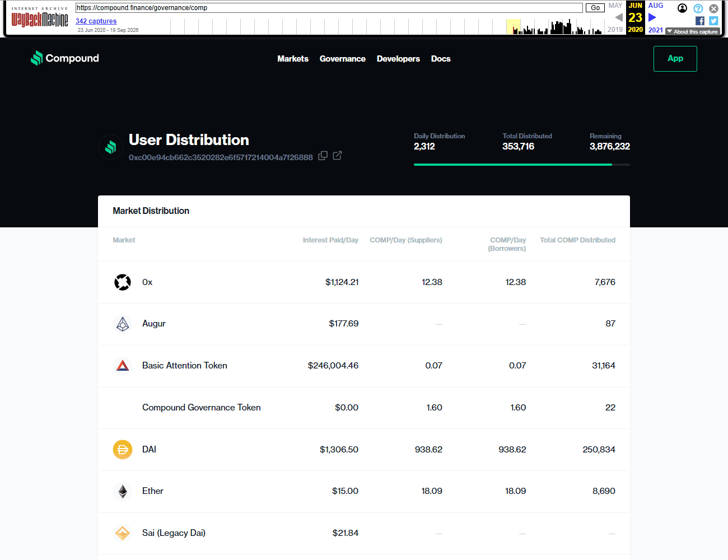
Task: Click the distribution progress bar
Action: pos(522,165)
